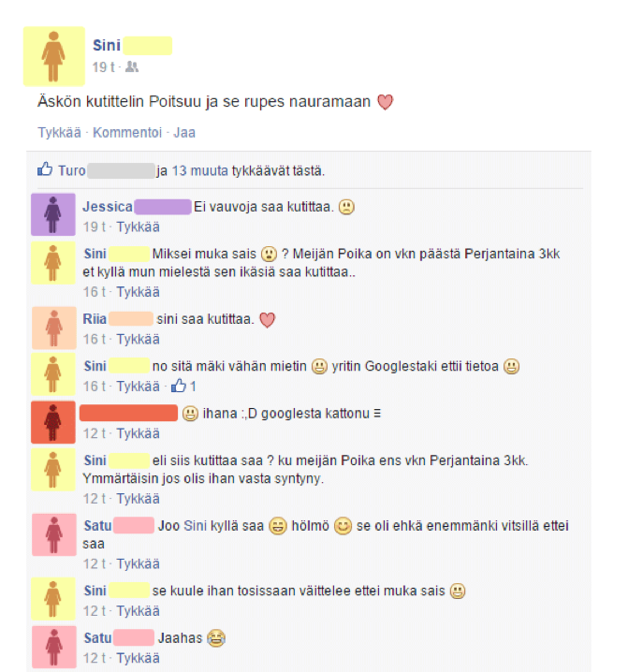Viewport: 628px width, 672px height.
Task: Open Sini's name link in post header
Action: (x=107, y=45)
